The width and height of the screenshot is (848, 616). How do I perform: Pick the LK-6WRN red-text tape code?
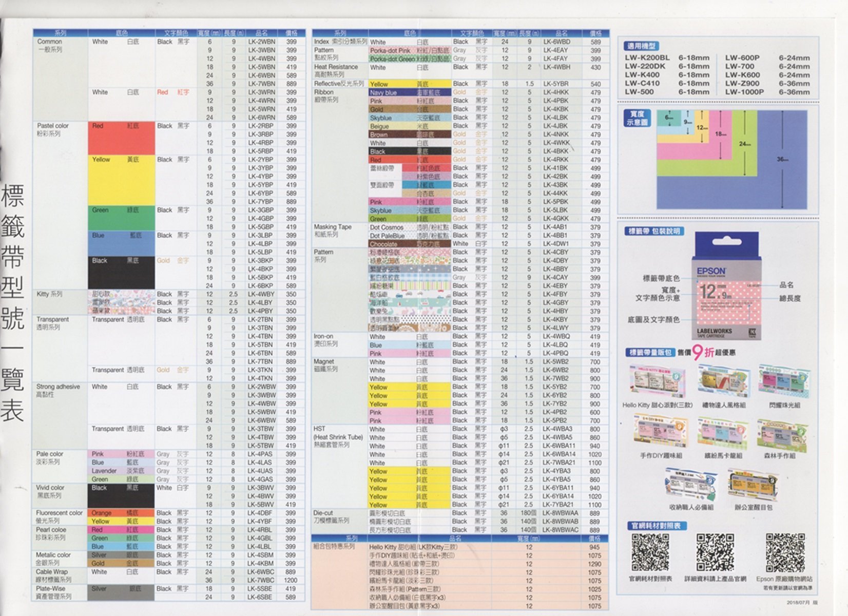tap(261, 118)
